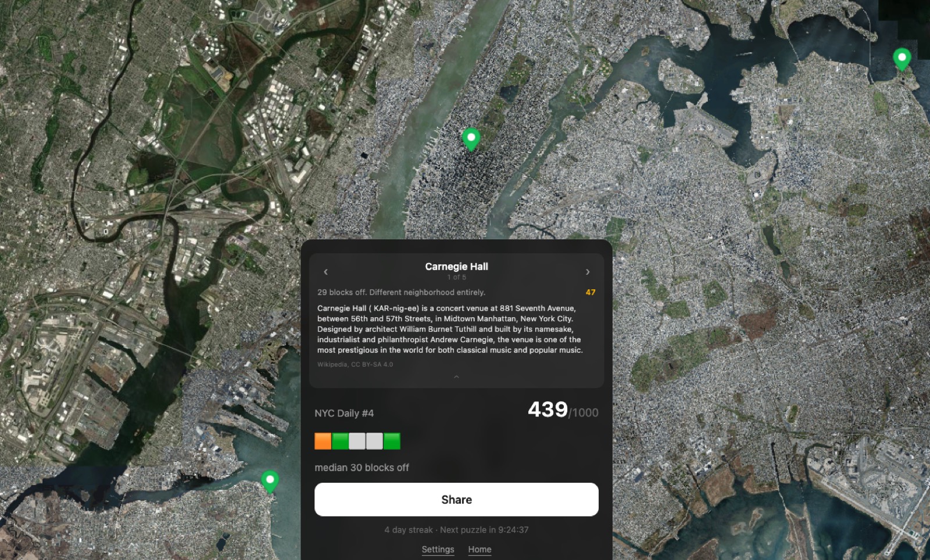
Task: Click the green map pin over Midtown Manhattan
Action: coord(471,139)
